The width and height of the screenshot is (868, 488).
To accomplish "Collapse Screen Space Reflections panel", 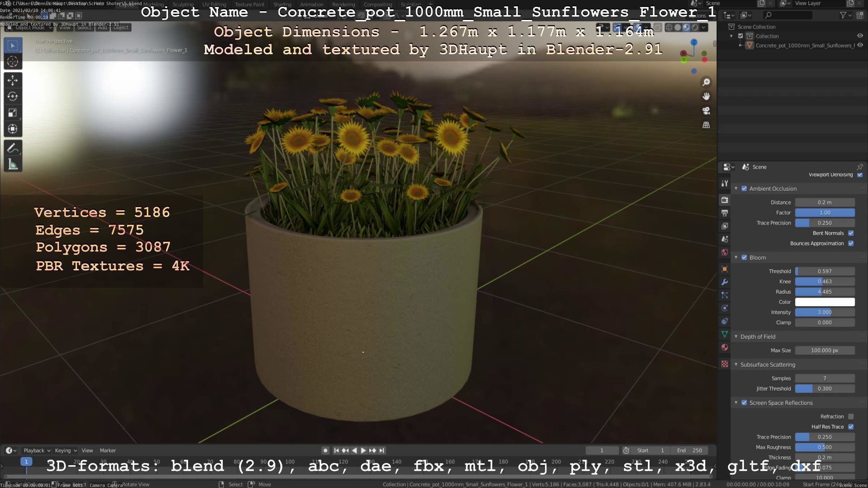I will point(736,403).
